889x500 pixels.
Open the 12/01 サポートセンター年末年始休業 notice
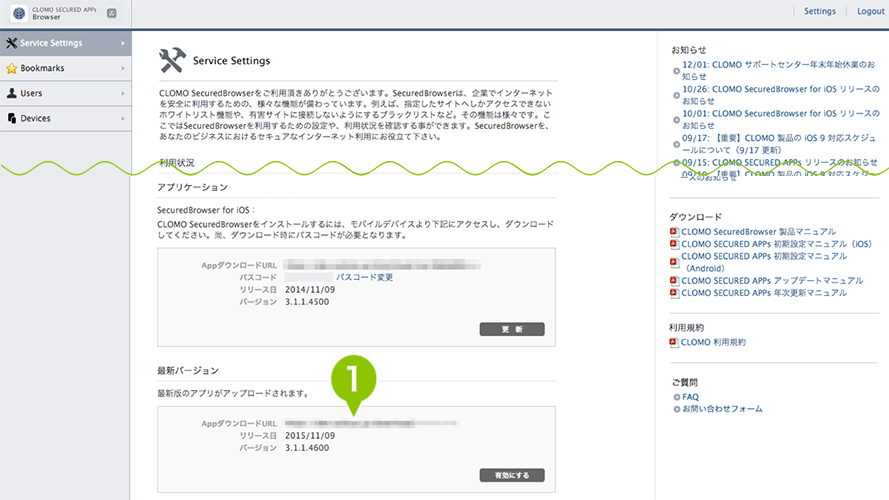coord(778,70)
